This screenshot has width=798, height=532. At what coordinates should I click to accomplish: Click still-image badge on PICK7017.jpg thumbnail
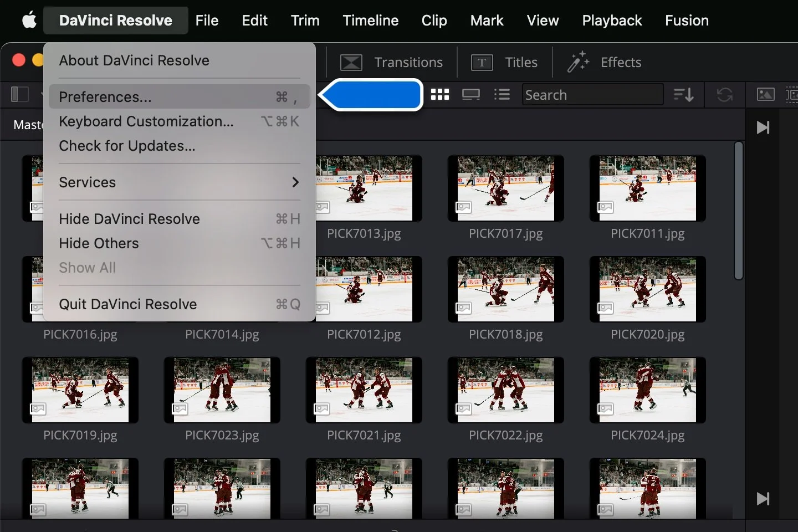pyautogui.click(x=463, y=207)
